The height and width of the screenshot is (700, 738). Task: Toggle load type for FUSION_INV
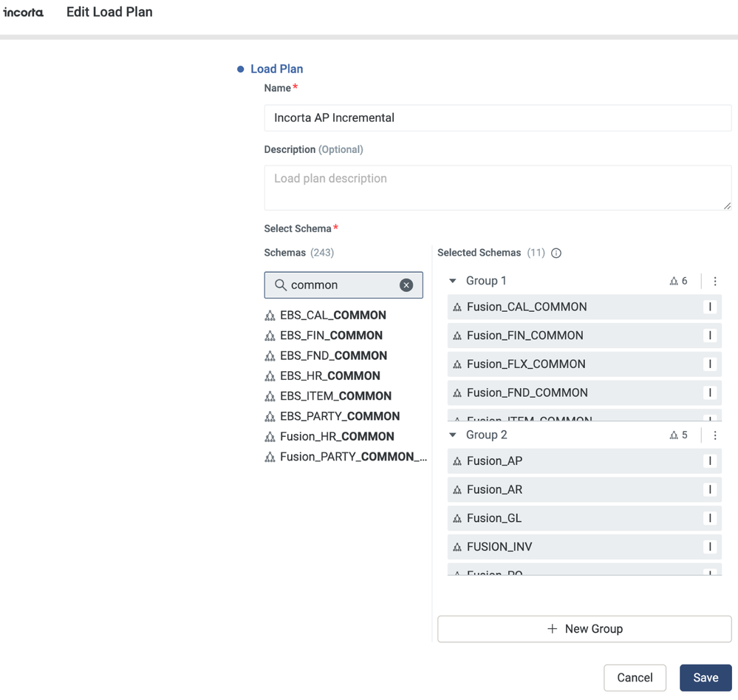[710, 547]
